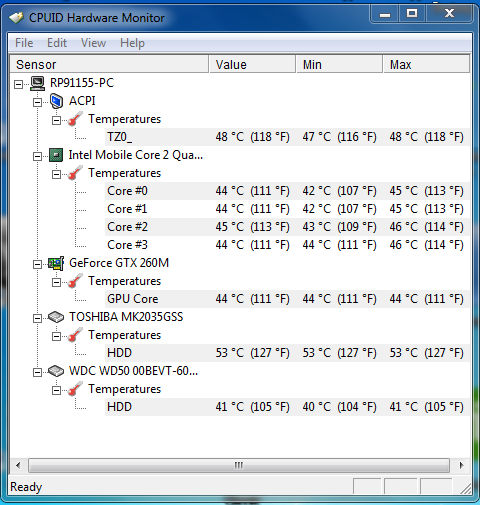Click the Ready status bar text

tap(26, 487)
